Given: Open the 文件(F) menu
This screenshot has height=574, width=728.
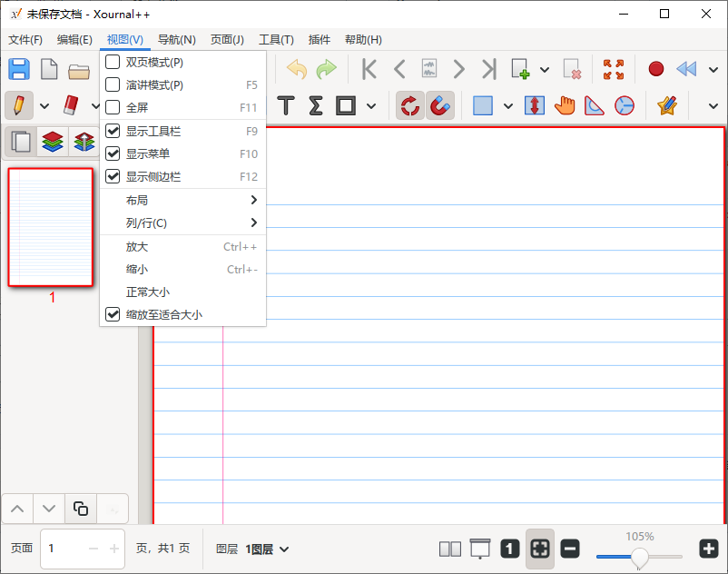Looking at the screenshot, I should coord(25,39).
